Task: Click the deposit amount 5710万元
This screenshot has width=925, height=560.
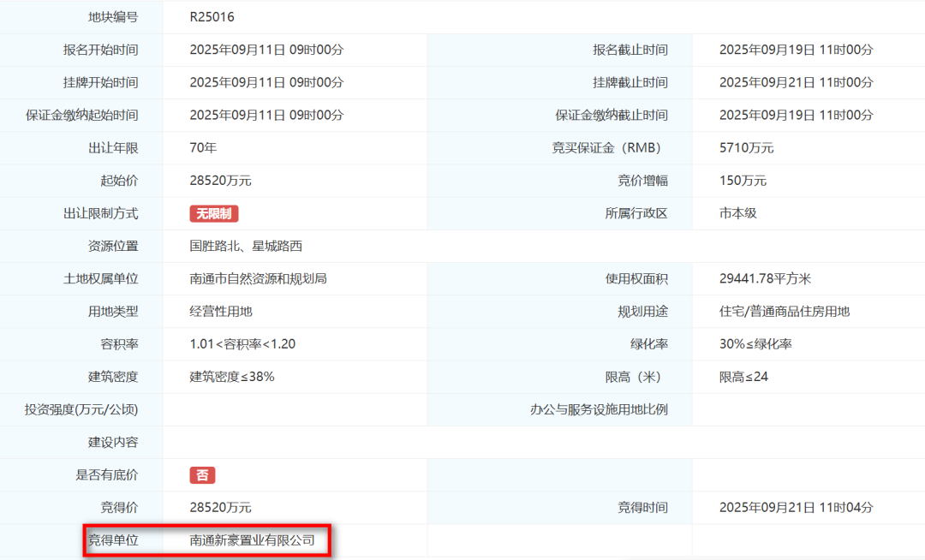Action: pos(746,148)
